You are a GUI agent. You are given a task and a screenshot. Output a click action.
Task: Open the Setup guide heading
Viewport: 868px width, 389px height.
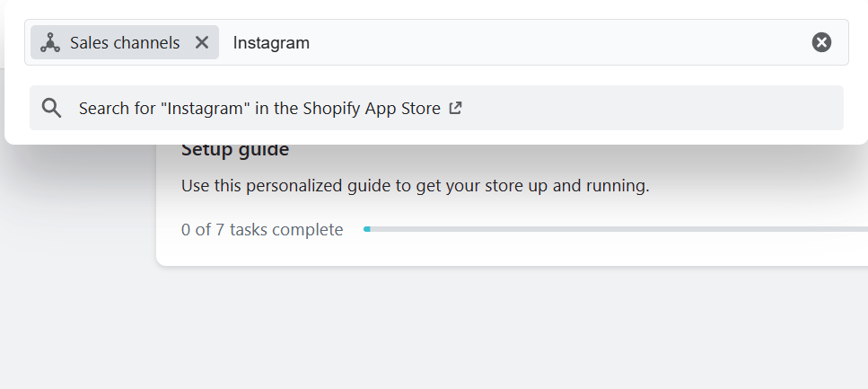[x=235, y=150]
